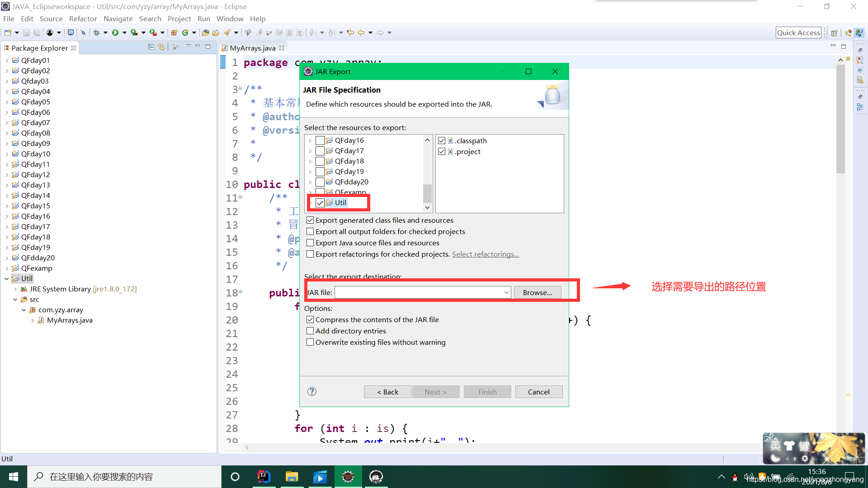Enable Export Java source files and resources
The image size is (868, 488).
tap(310, 243)
